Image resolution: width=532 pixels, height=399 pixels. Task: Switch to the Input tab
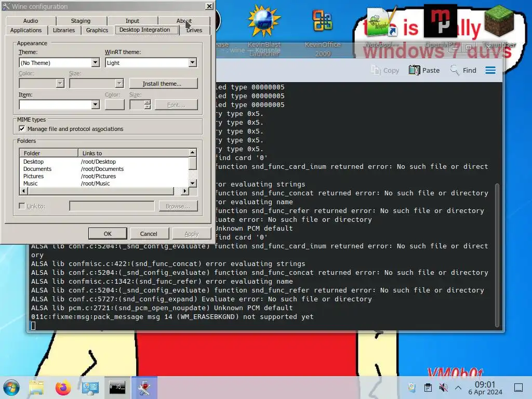[132, 21]
